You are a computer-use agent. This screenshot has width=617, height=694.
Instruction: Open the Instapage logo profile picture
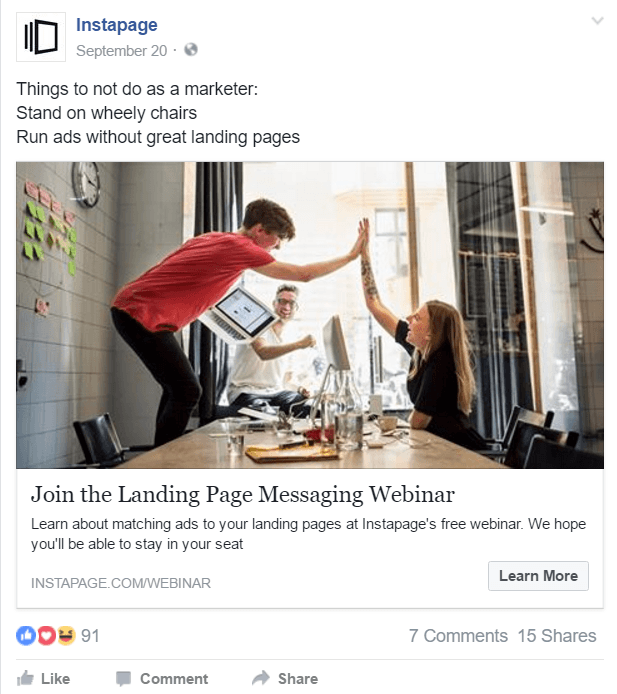pyautogui.click(x=41, y=37)
